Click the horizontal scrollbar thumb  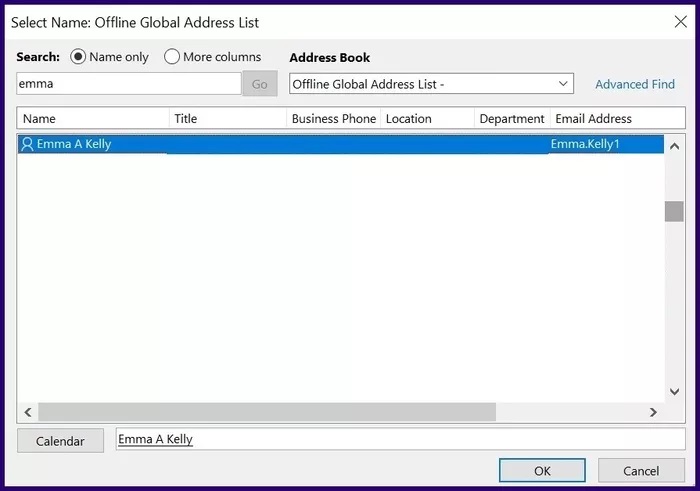267,412
